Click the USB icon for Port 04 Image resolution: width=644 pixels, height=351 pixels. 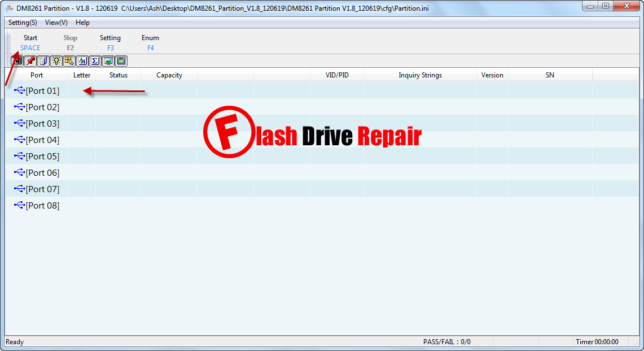19,140
